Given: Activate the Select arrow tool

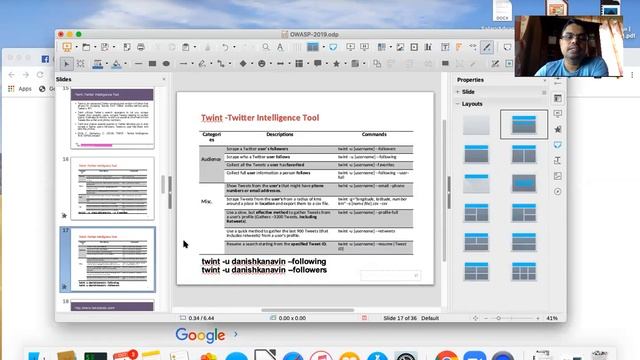Looking at the screenshot, I should [67, 64].
